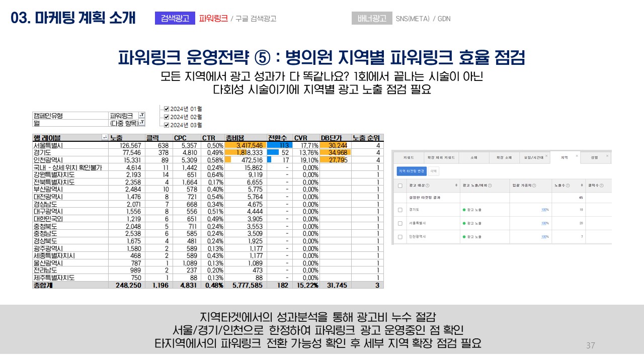
Task: Switch to the 키워드 tab
Action: (409, 157)
